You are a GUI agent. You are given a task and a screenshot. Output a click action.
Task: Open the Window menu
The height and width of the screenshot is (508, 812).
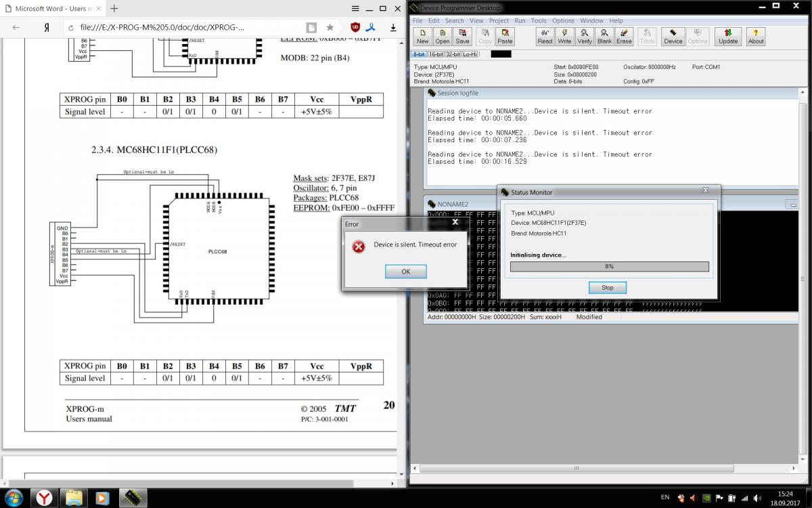pyautogui.click(x=592, y=21)
